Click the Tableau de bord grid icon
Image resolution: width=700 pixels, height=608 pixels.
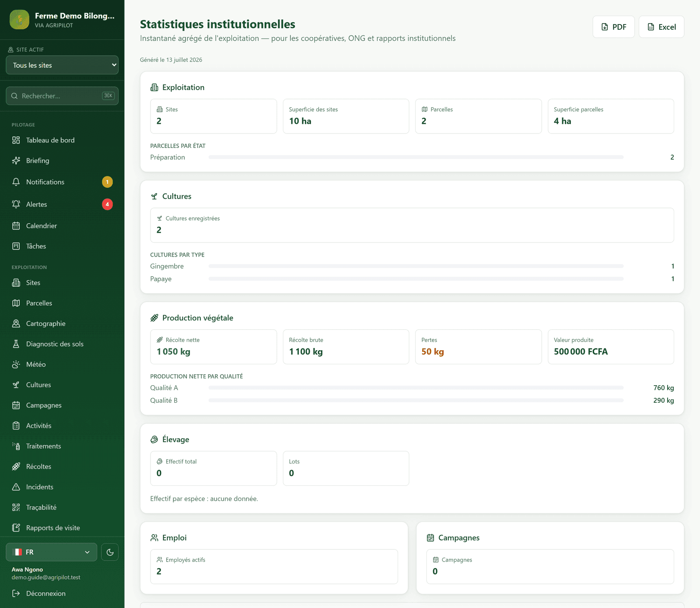pyautogui.click(x=16, y=140)
